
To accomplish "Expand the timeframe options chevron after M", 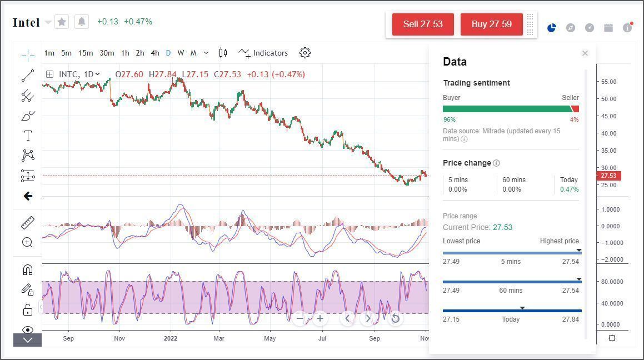I will [205, 53].
